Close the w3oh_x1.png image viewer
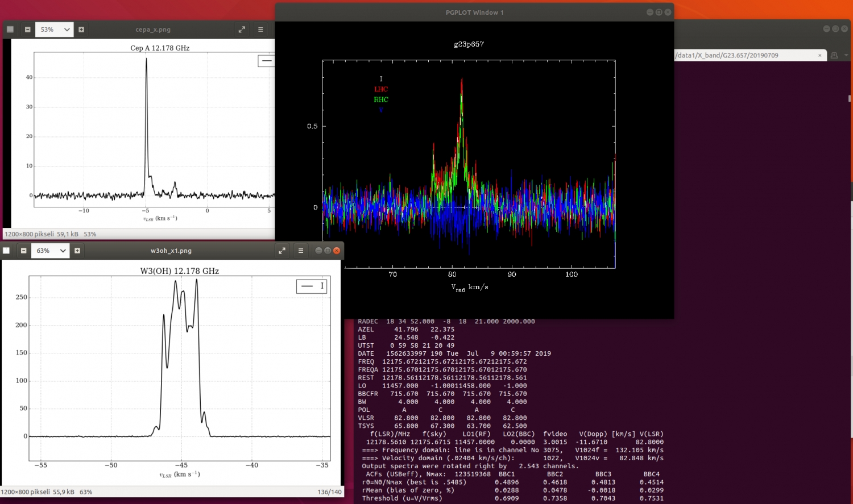Image resolution: width=853 pixels, height=504 pixels. tap(337, 251)
